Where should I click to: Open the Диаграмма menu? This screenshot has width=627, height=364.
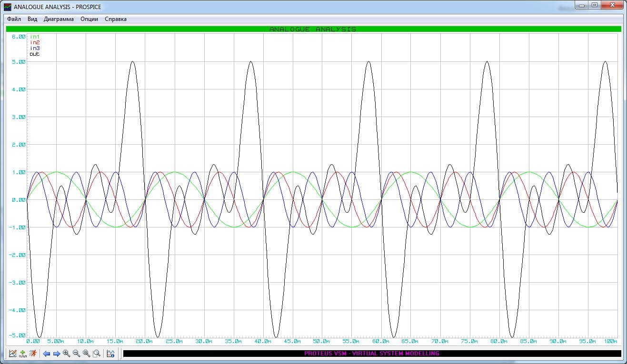point(59,19)
